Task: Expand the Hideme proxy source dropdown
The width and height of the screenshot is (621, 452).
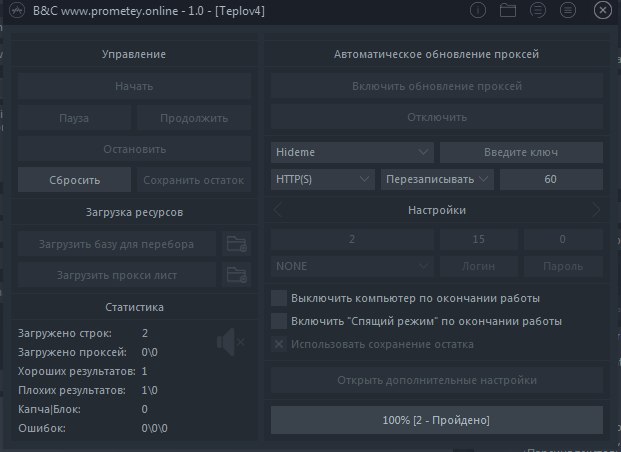Action: click(352, 152)
